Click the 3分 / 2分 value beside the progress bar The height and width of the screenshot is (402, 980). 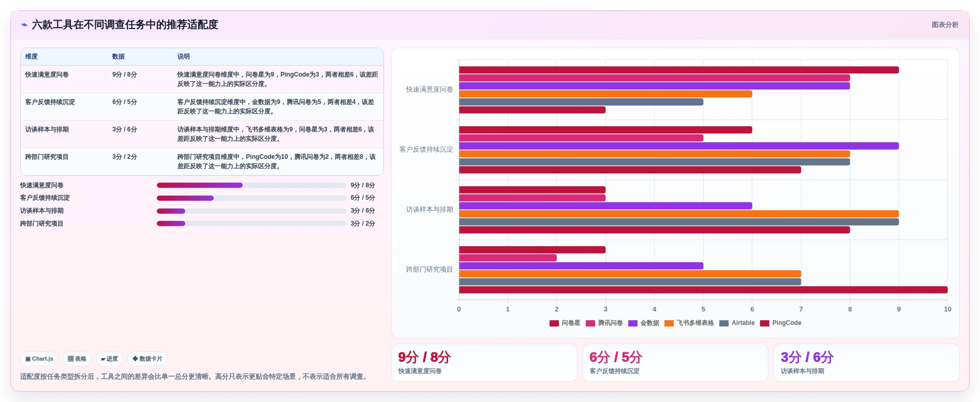tap(363, 224)
